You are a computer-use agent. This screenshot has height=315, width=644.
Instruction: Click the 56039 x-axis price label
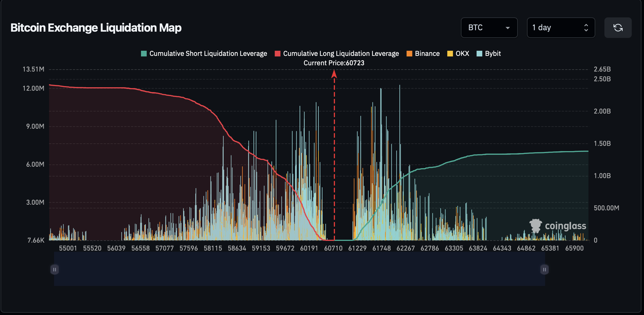[x=116, y=248]
